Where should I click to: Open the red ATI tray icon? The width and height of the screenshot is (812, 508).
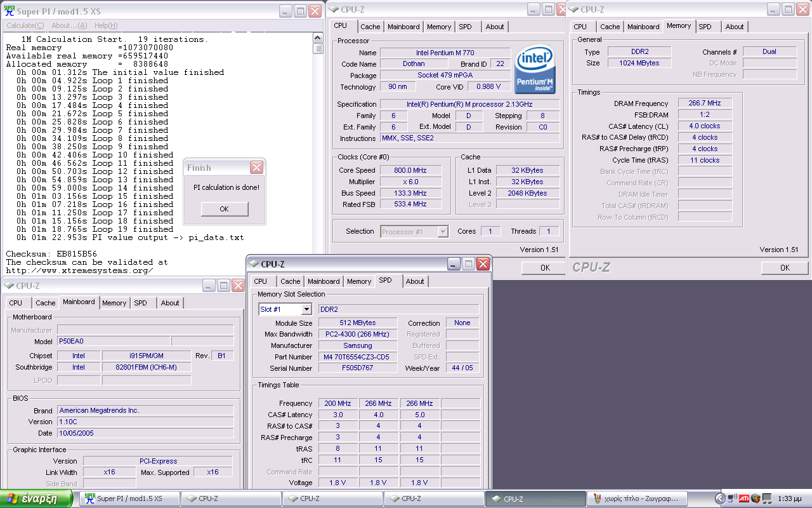[744, 498]
